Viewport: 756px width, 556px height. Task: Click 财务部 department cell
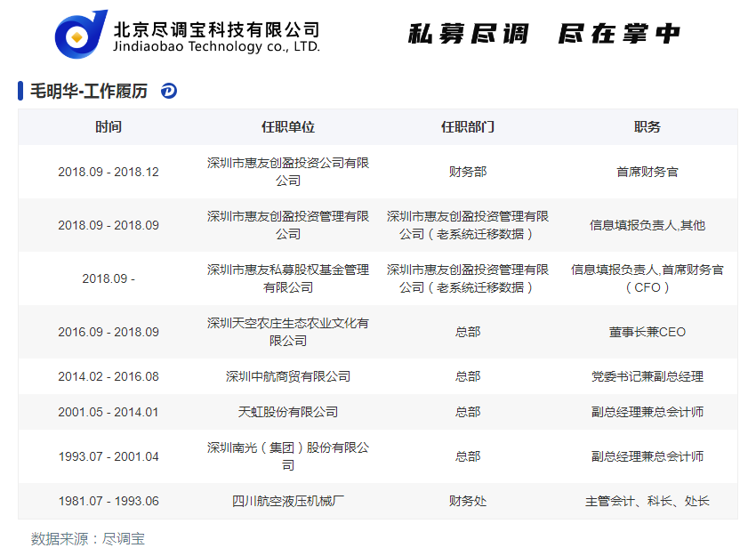(x=468, y=172)
